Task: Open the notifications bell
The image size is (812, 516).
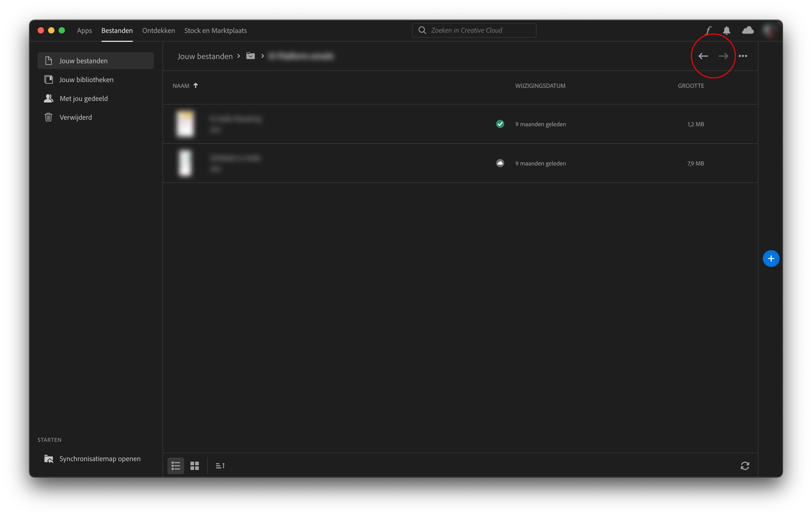Action: 727,30
